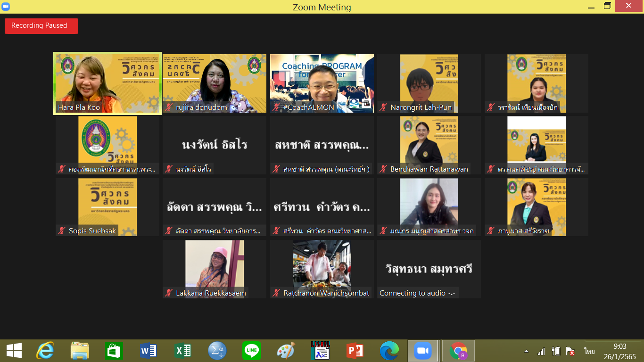Image resolution: width=644 pixels, height=362 pixels.
Task: Open Paint from taskbar
Action: [x=286, y=351]
